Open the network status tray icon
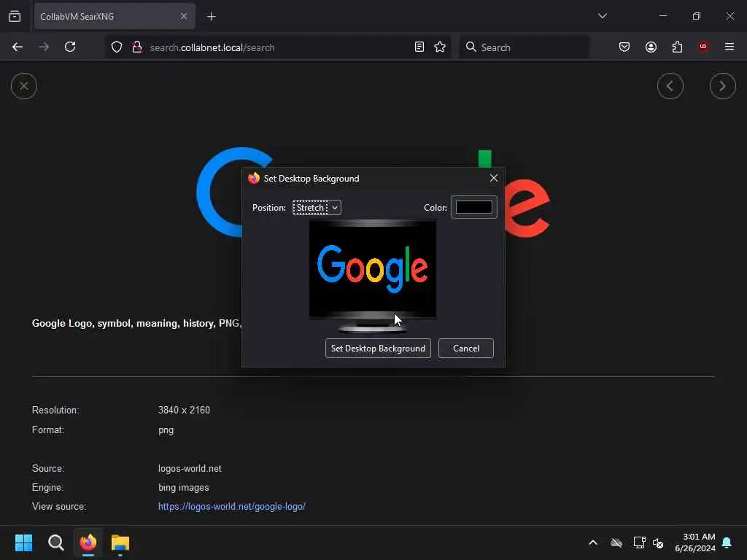747x560 pixels. (x=639, y=542)
